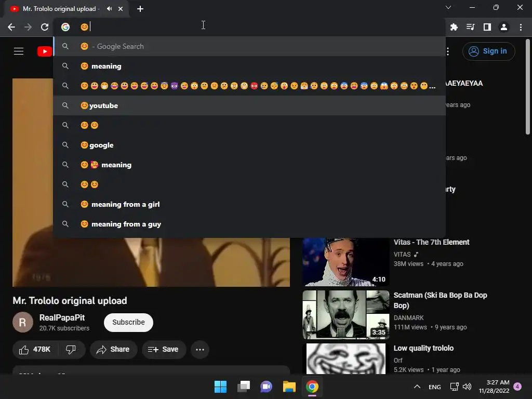Click the Google logo in address bar
Screen dimensions: 532x399
tap(65, 27)
